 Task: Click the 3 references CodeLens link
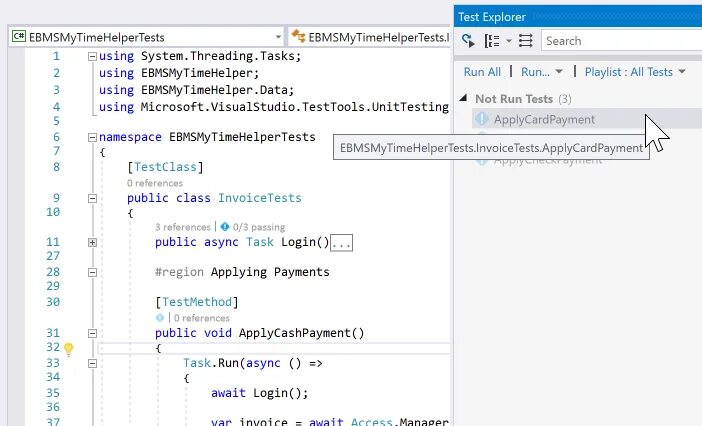(x=183, y=227)
